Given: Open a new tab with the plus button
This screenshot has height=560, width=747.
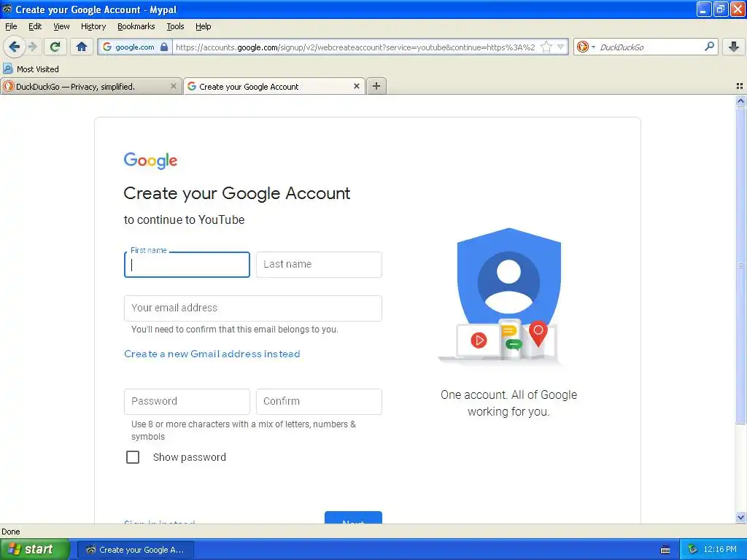Looking at the screenshot, I should (376, 86).
